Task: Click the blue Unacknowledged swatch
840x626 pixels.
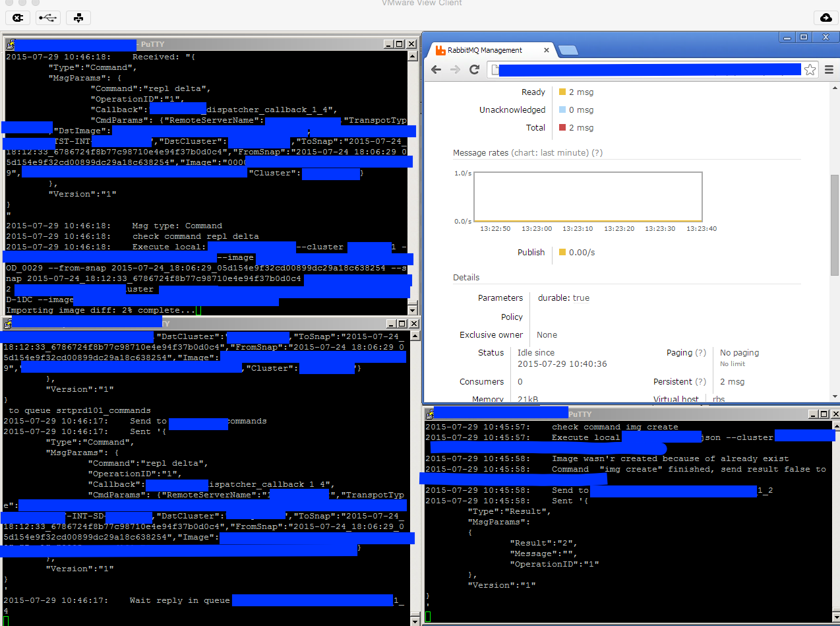Action: [x=562, y=110]
